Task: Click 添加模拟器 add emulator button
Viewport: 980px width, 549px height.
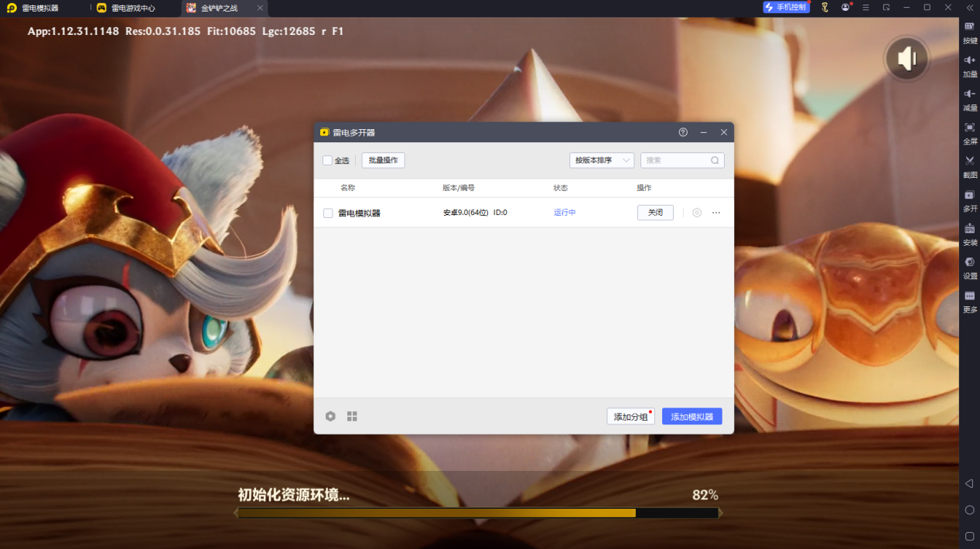Action: pos(692,416)
